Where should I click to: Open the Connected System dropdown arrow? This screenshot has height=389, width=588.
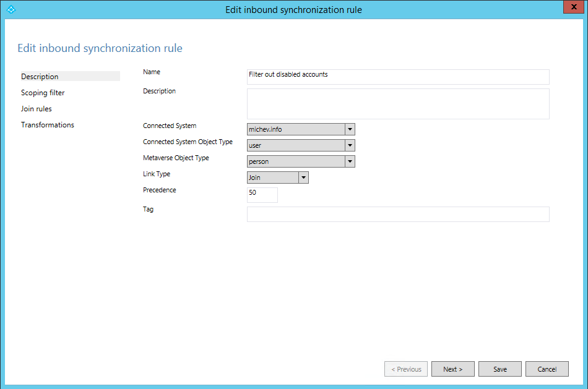click(x=350, y=129)
